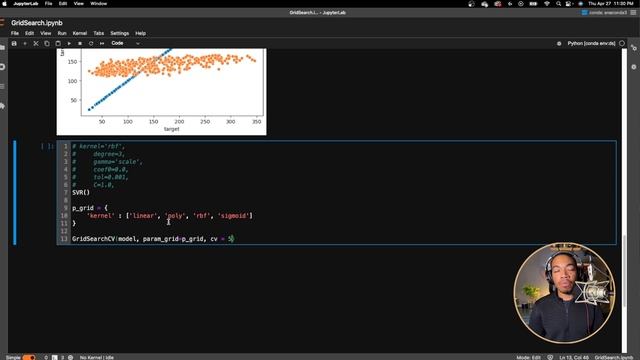Screen dimensions: 640x360
Task: Open the Run menu
Action: (62, 33)
